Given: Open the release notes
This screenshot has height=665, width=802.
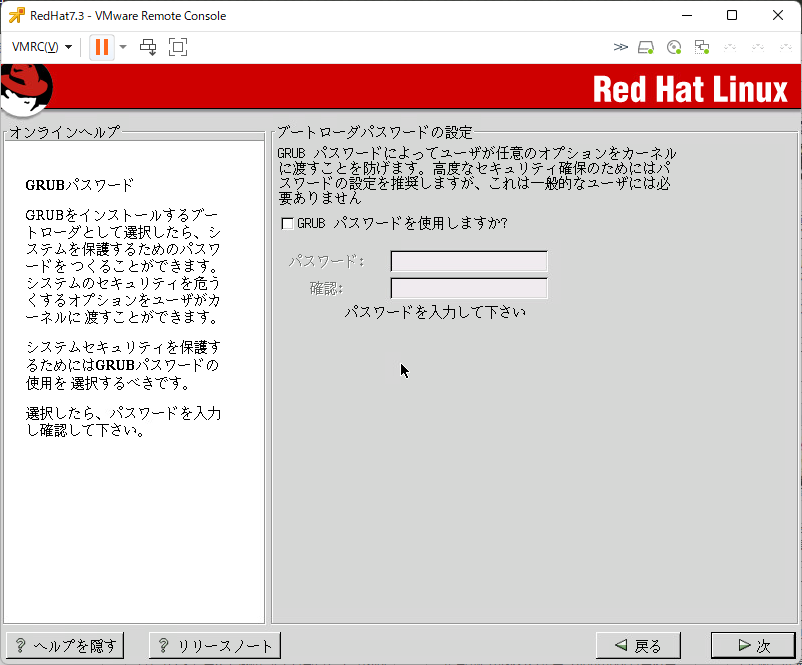Looking at the screenshot, I should pos(215,646).
